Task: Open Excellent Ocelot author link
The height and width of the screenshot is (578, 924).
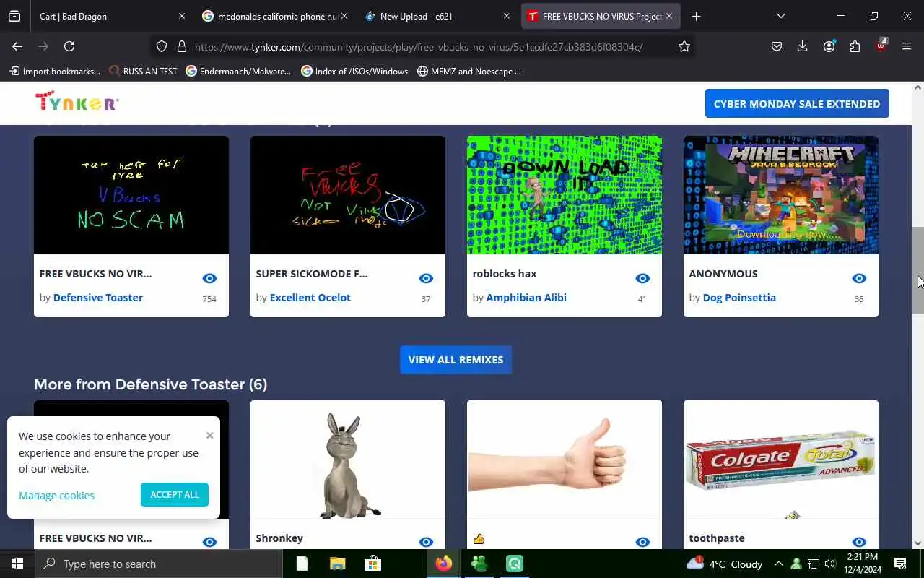Action: [x=310, y=298]
